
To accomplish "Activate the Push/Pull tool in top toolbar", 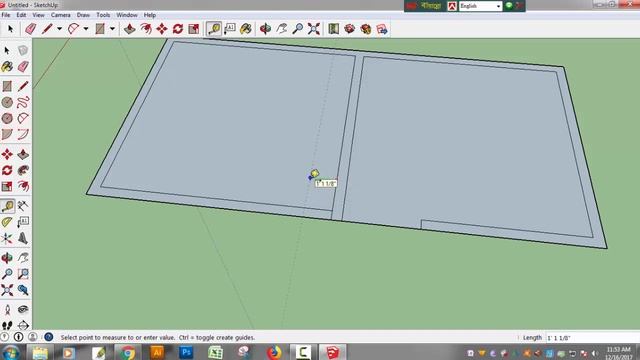I will pos(130,29).
